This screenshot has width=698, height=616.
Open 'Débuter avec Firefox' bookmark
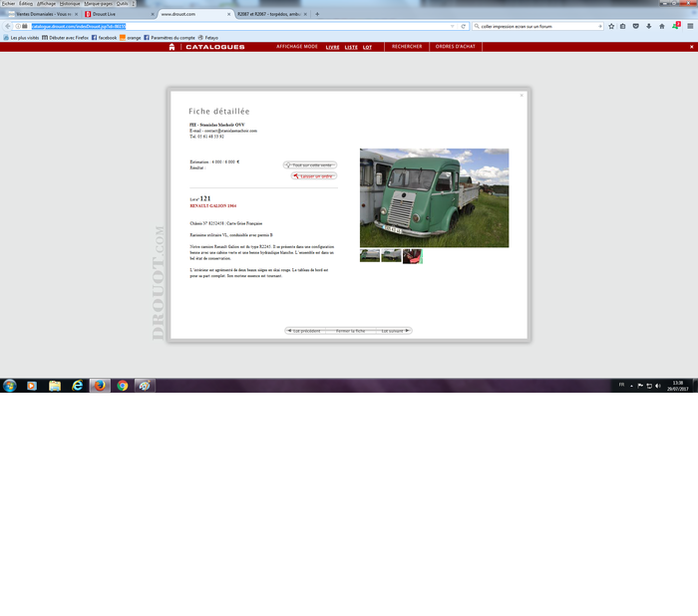[65, 38]
